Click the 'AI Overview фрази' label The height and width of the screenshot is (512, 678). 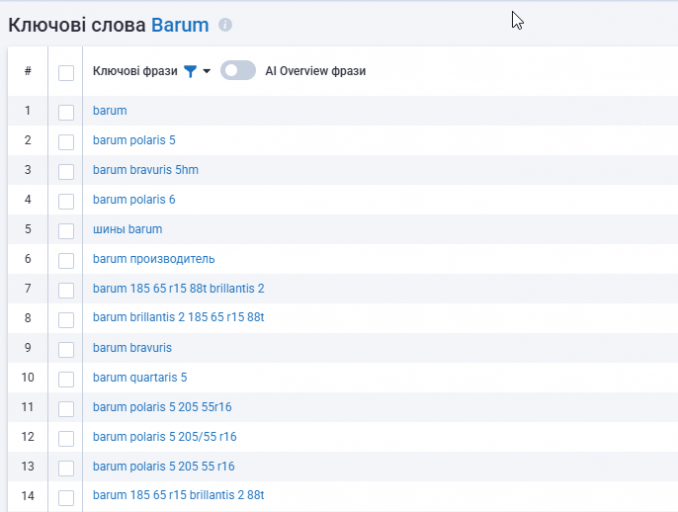(316, 71)
